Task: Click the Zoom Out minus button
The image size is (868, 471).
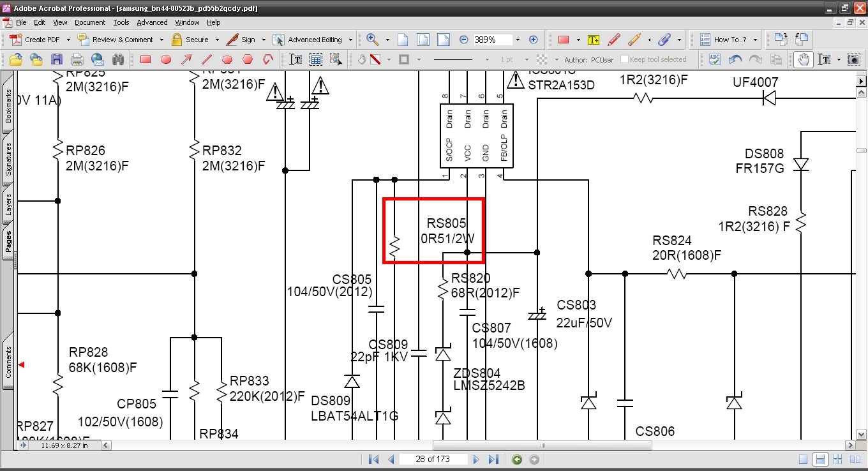Action: [464, 40]
